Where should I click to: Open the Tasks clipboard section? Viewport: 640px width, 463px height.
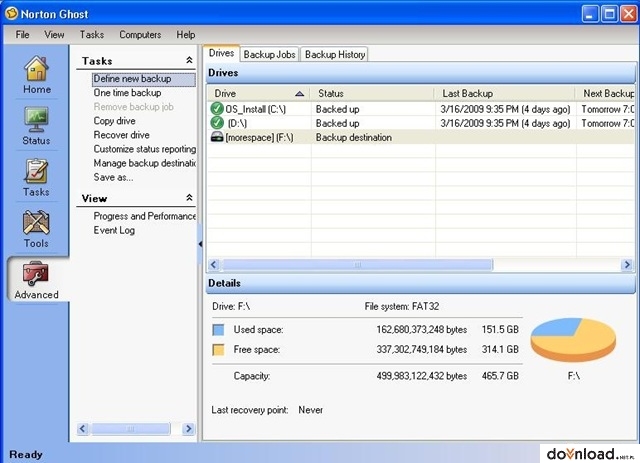coord(36,177)
